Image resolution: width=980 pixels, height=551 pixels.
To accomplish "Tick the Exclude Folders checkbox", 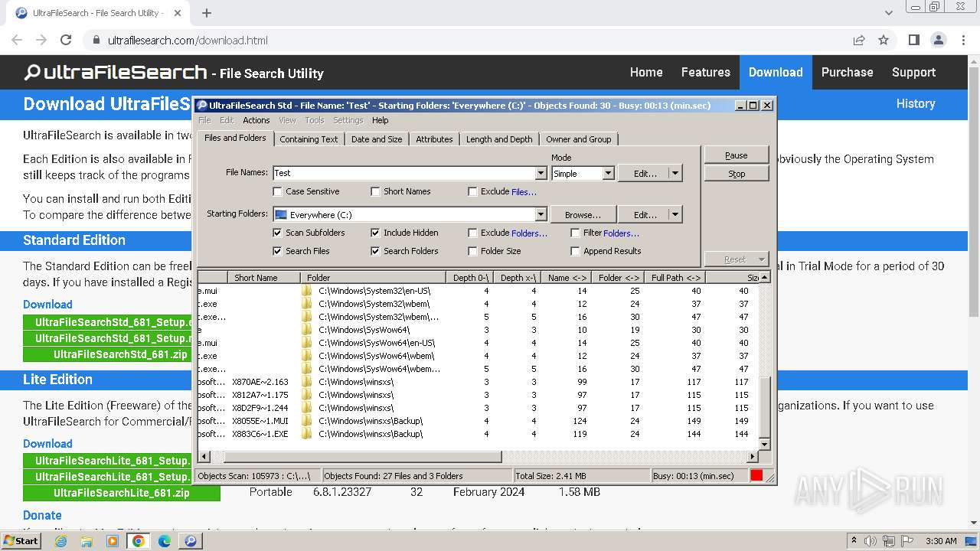I will (x=473, y=233).
